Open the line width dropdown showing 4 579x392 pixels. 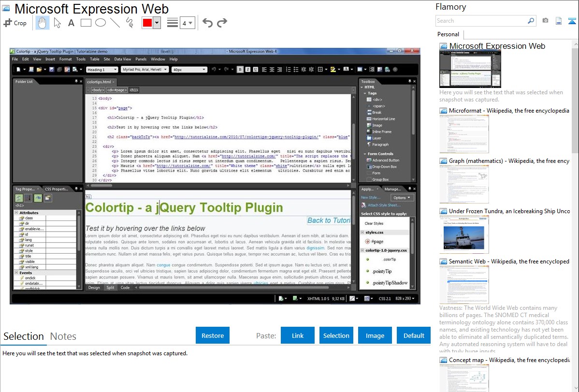187,23
